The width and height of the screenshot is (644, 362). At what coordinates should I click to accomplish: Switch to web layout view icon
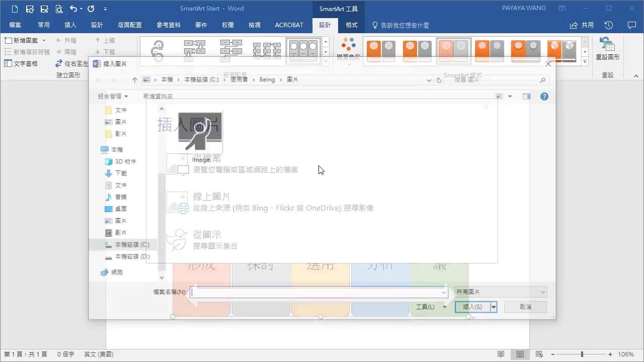(539, 354)
